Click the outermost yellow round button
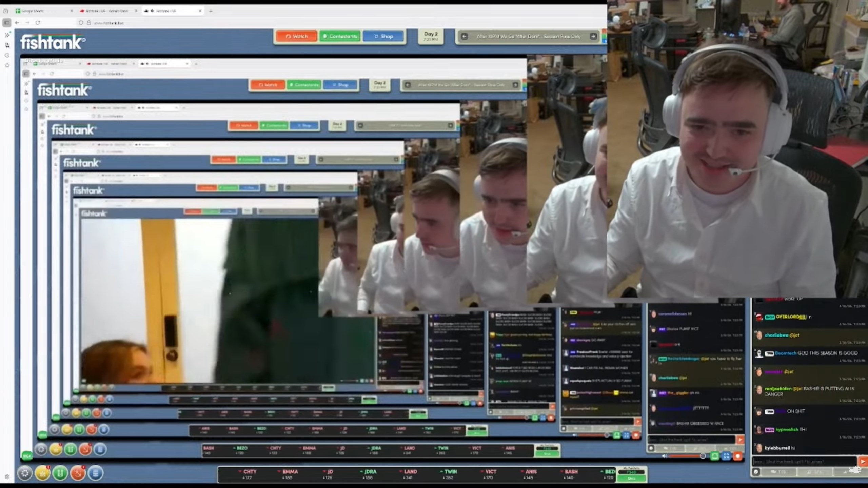This screenshot has height=488, width=868. (42, 473)
